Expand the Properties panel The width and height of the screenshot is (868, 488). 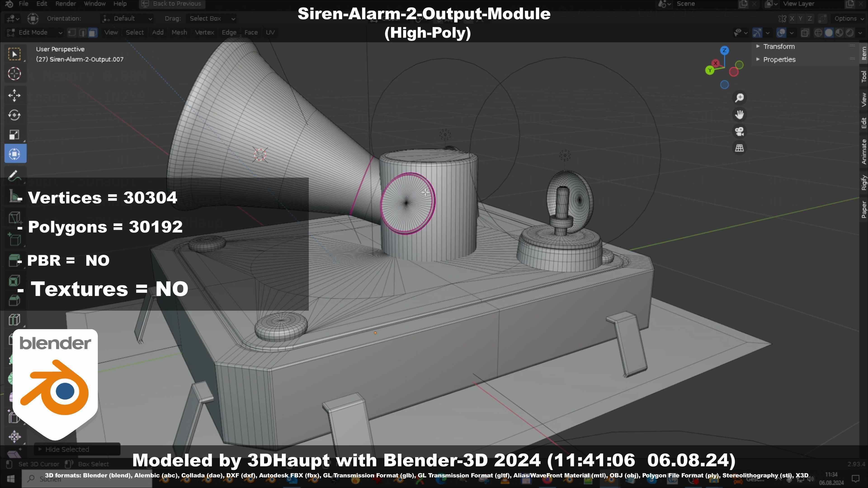click(779, 60)
